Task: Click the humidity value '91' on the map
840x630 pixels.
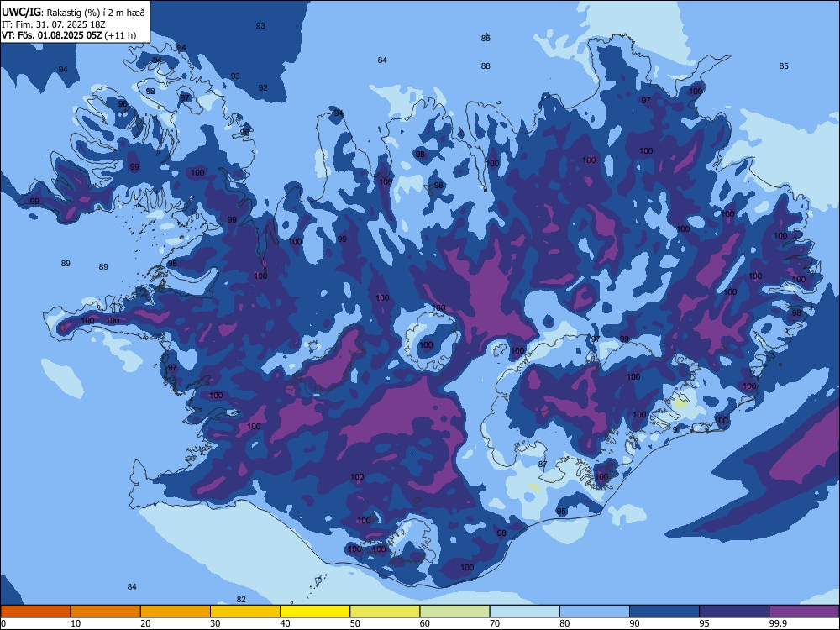Action: 677,429
